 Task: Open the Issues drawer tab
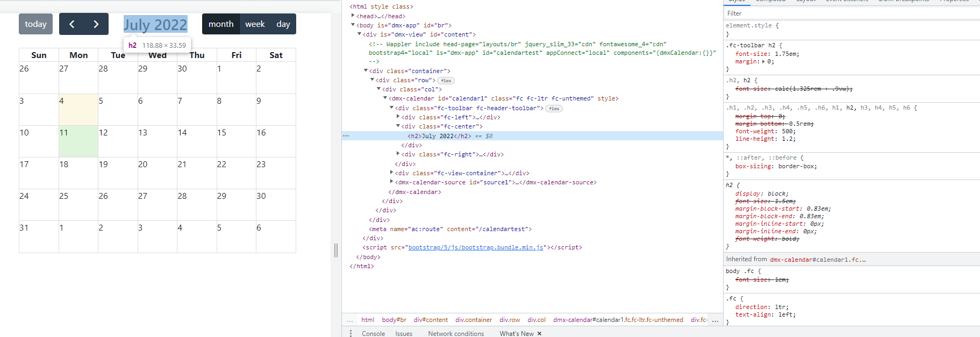[x=404, y=334]
